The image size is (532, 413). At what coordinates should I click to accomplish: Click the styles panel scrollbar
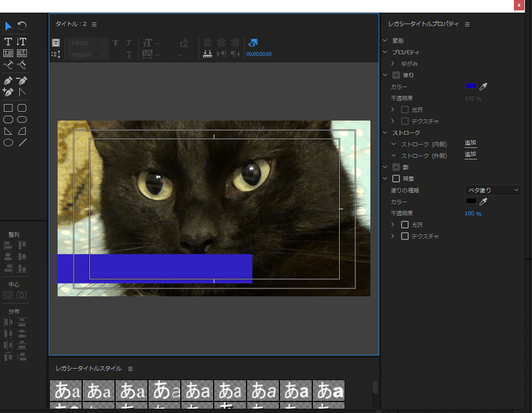coord(375,387)
